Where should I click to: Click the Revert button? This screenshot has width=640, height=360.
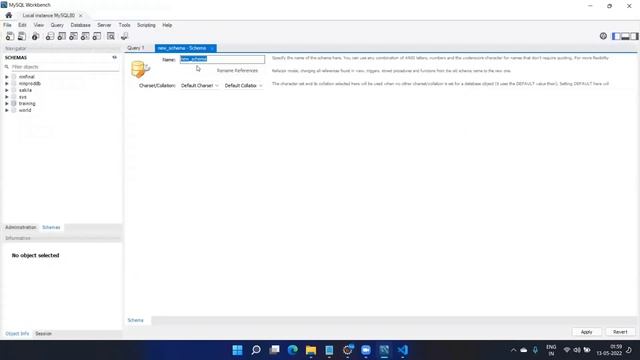(x=620, y=332)
